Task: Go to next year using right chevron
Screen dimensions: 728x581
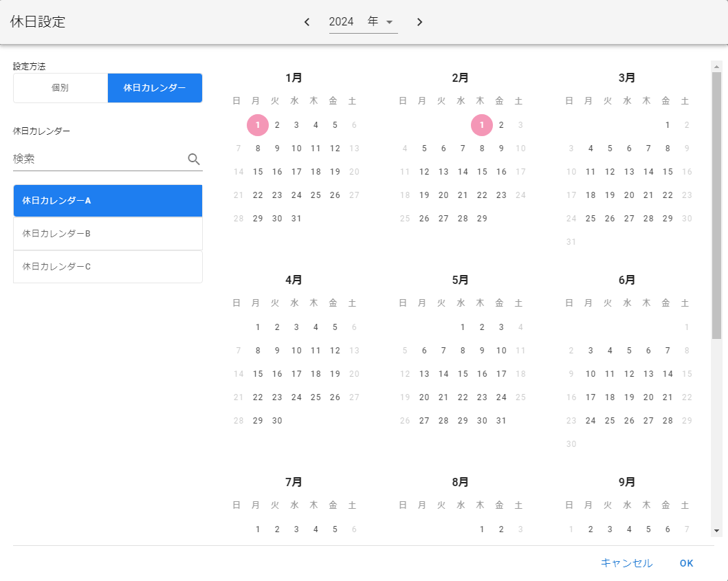Action: 419,22
